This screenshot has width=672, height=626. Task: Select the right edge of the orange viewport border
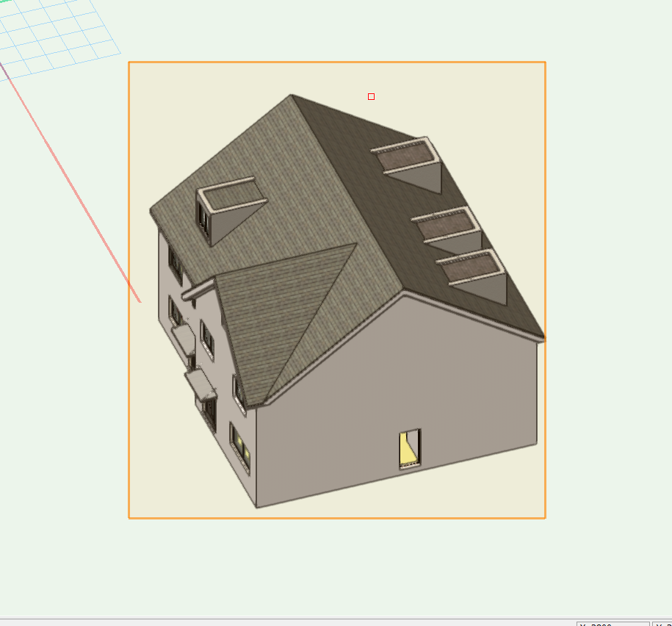[x=545, y=294]
